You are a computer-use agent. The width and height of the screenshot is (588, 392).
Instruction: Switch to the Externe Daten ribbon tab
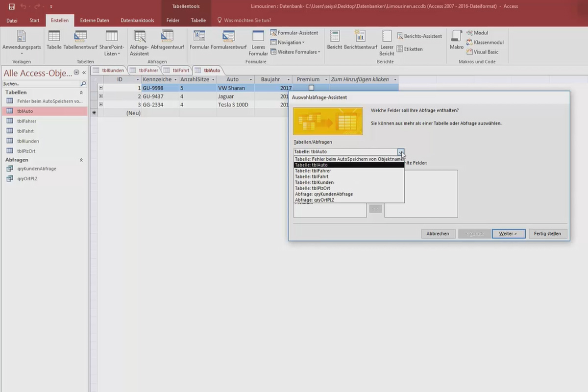pyautogui.click(x=95, y=21)
